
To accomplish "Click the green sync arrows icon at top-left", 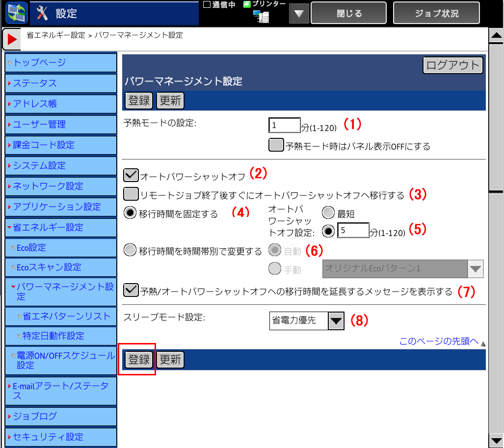I will click(17, 13).
